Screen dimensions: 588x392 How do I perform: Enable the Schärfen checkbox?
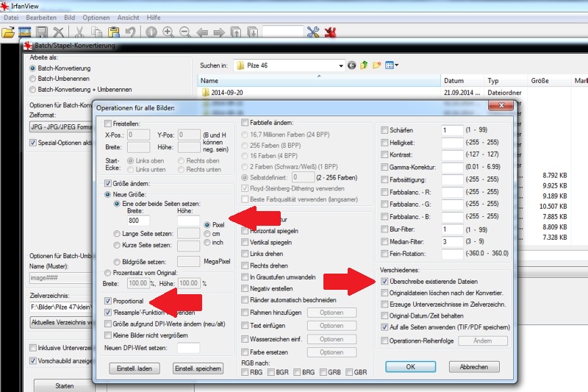coord(385,130)
